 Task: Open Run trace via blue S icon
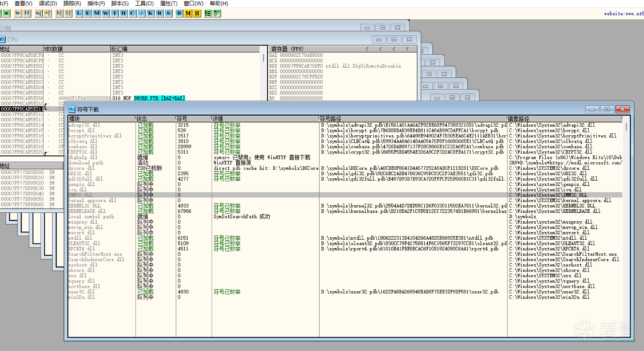pyautogui.click(x=168, y=13)
